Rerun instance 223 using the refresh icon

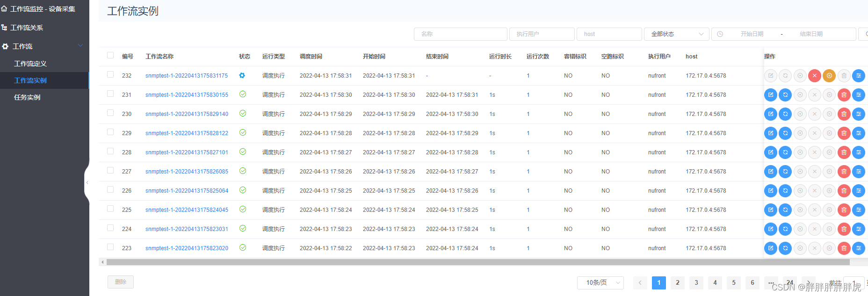[x=785, y=248]
